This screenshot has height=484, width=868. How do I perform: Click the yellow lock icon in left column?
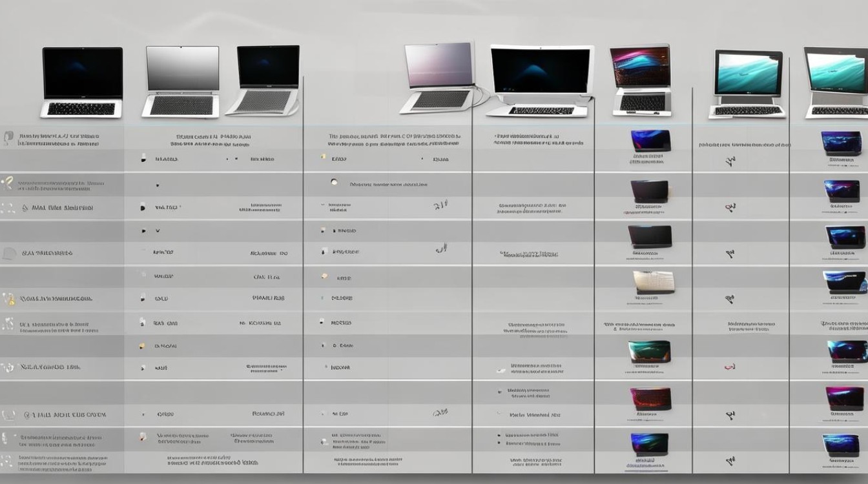(8, 299)
